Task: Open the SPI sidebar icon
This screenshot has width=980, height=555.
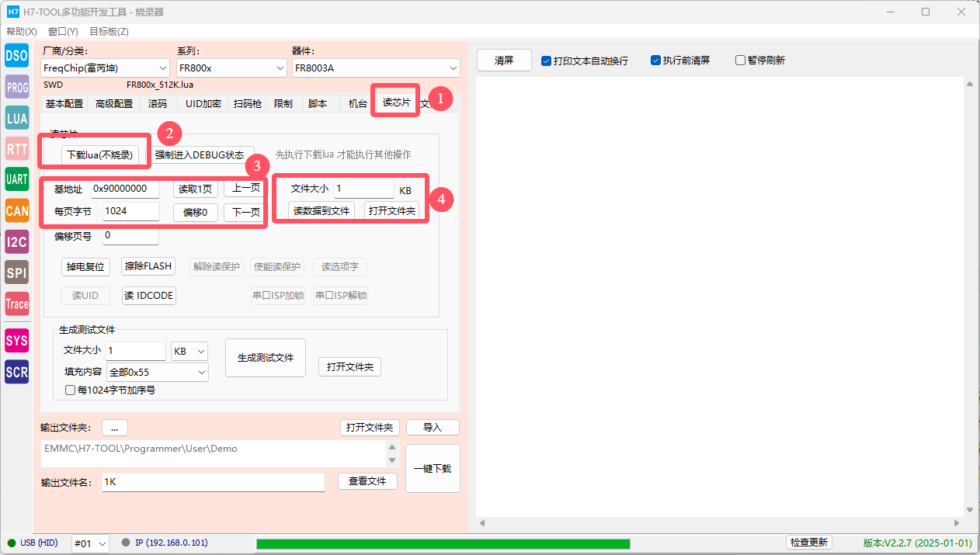Action: 16,272
